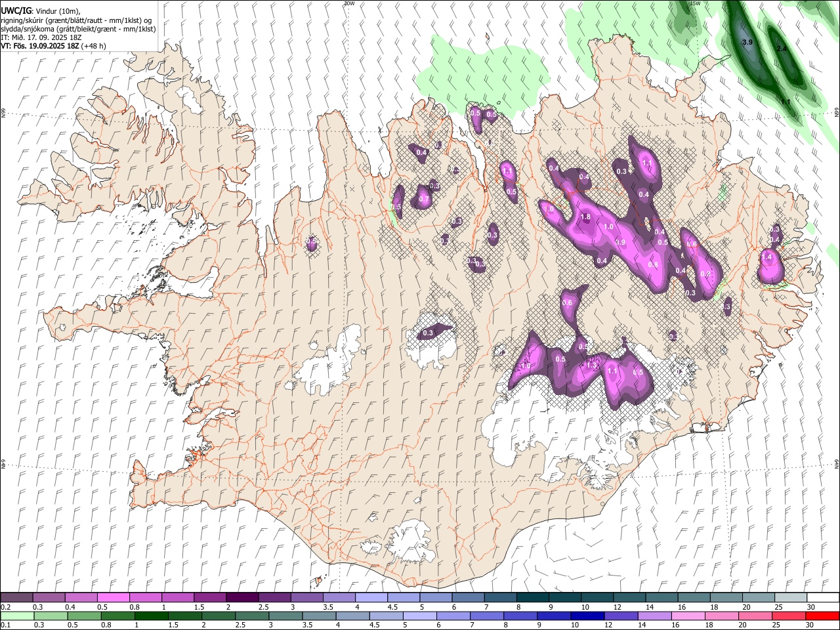Screen dimensions: 840x630
Task: Select the 'slydda/snjókoma (grátt/bleikt/grænt - mm/1klst)' line
Action: point(78,29)
